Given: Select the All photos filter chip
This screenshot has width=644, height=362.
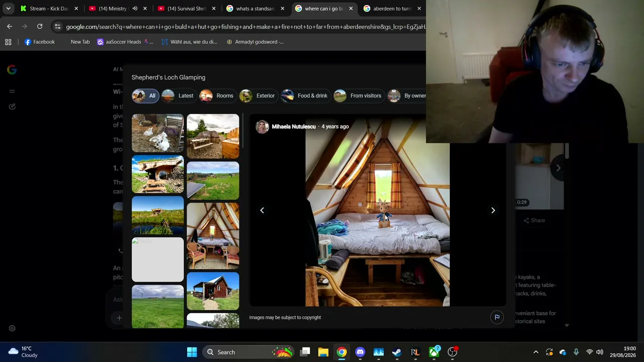Looking at the screenshot, I should [x=145, y=96].
